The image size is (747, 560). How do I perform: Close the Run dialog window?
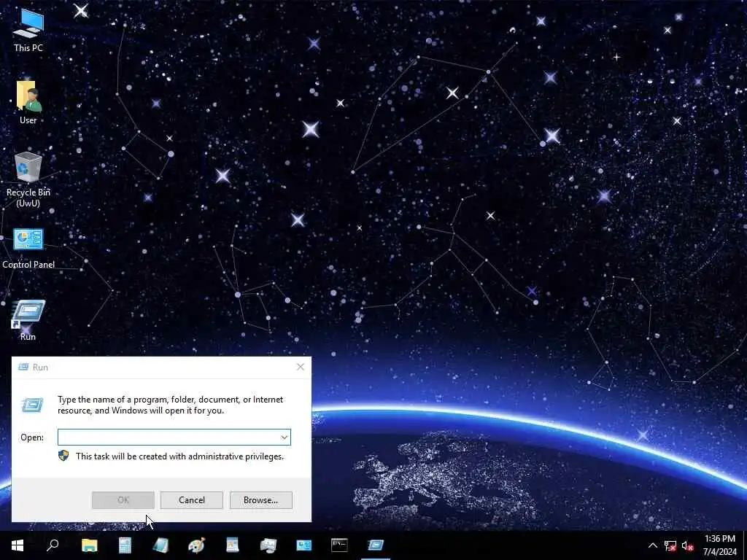pyautogui.click(x=300, y=367)
